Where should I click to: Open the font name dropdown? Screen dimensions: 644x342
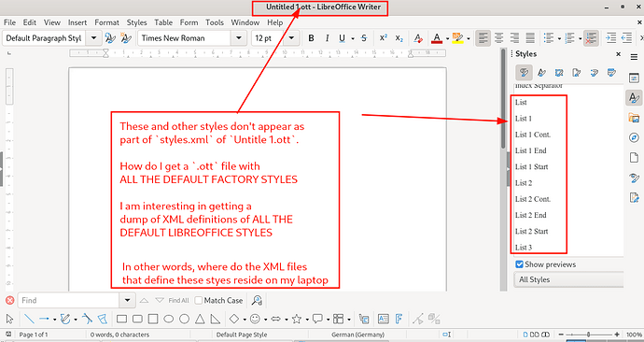[x=239, y=38]
